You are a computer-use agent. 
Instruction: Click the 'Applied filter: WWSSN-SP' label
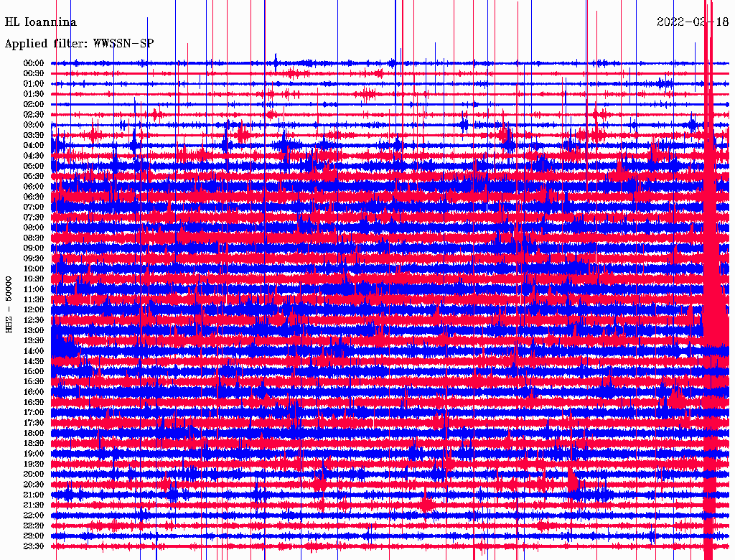[x=79, y=44]
